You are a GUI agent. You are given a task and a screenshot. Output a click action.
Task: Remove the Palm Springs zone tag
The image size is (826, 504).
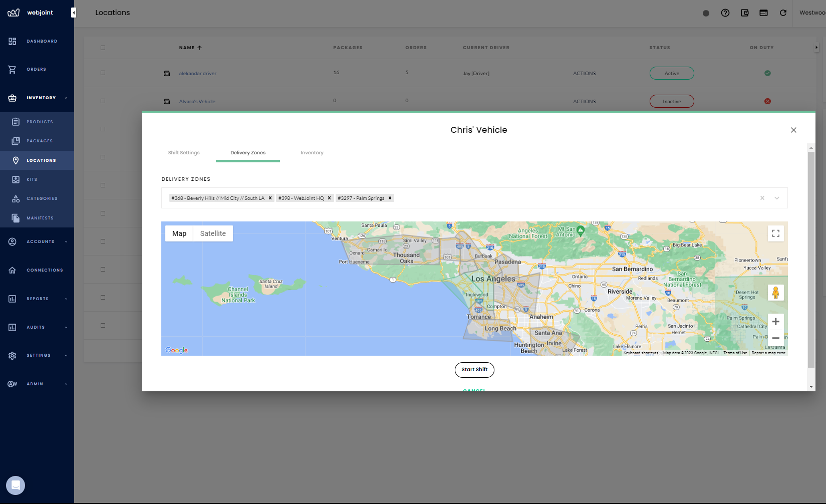pos(390,198)
